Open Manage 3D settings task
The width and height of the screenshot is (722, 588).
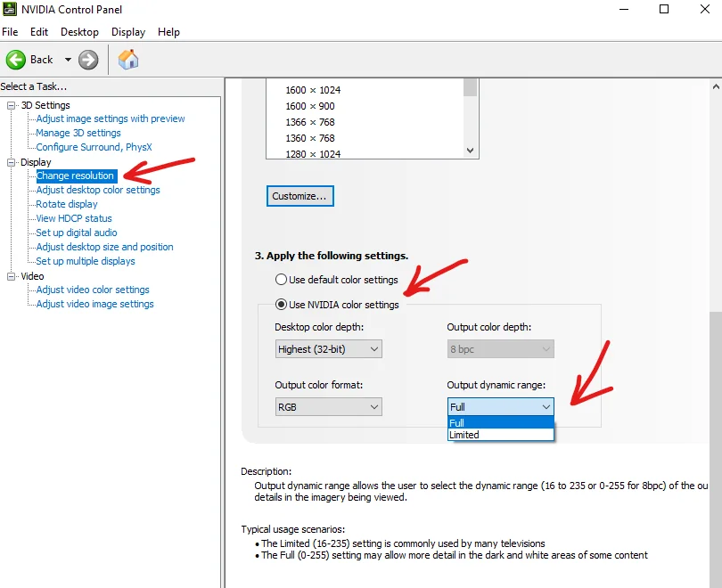tap(78, 133)
